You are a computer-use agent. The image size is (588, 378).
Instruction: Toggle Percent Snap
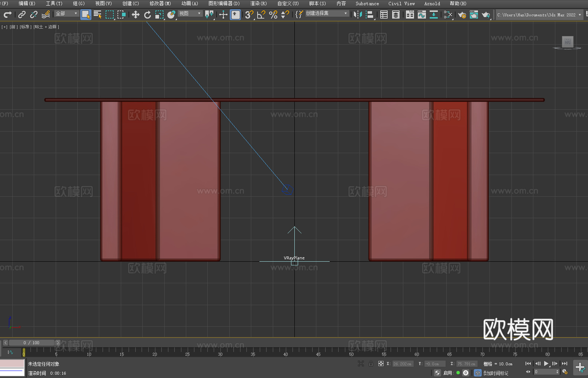(x=273, y=14)
